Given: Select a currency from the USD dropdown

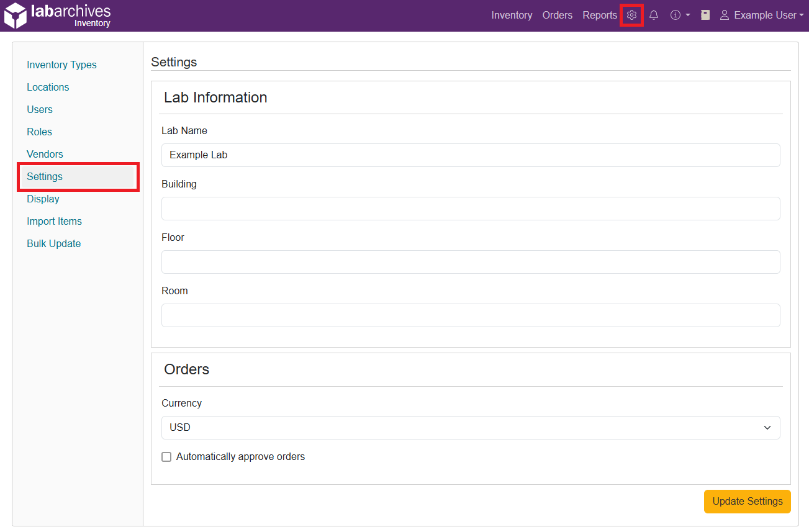Looking at the screenshot, I should pyautogui.click(x=470, y=428).
